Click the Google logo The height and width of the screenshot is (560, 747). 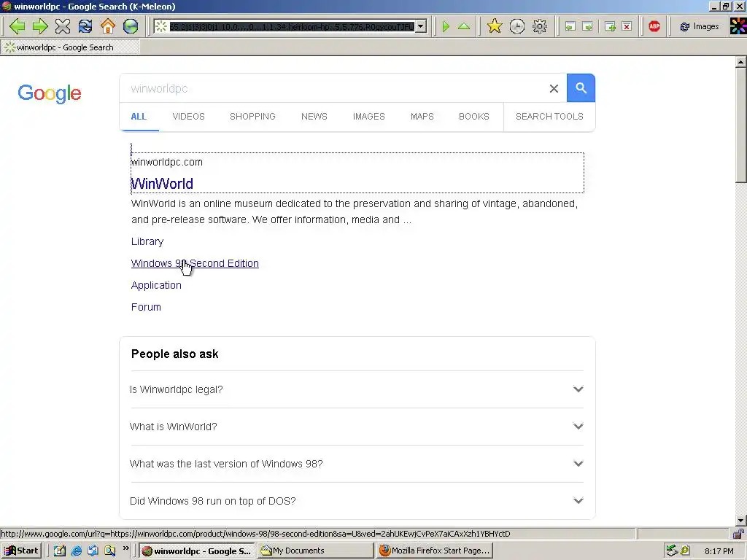pos(50,93)
